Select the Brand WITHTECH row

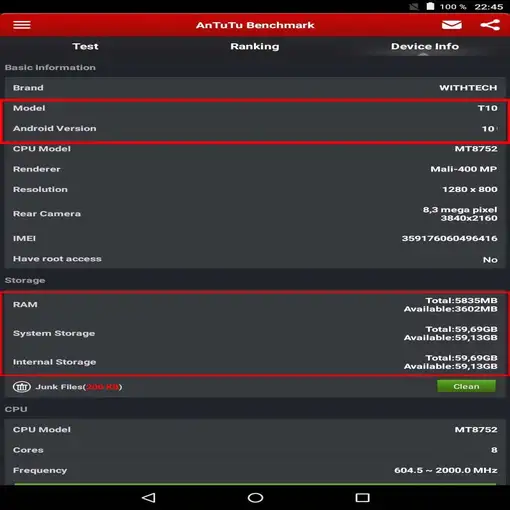(x=255, y=88)
